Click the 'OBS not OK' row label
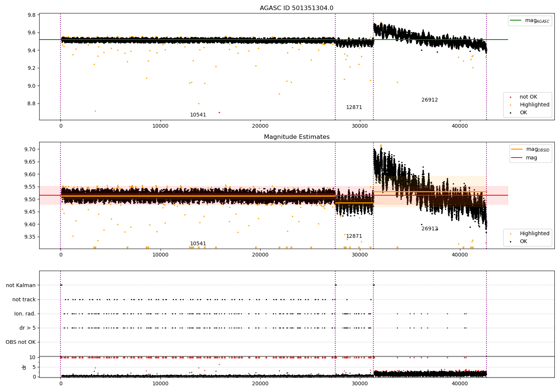This screenshot has height=392, width=560. point(21,342)
